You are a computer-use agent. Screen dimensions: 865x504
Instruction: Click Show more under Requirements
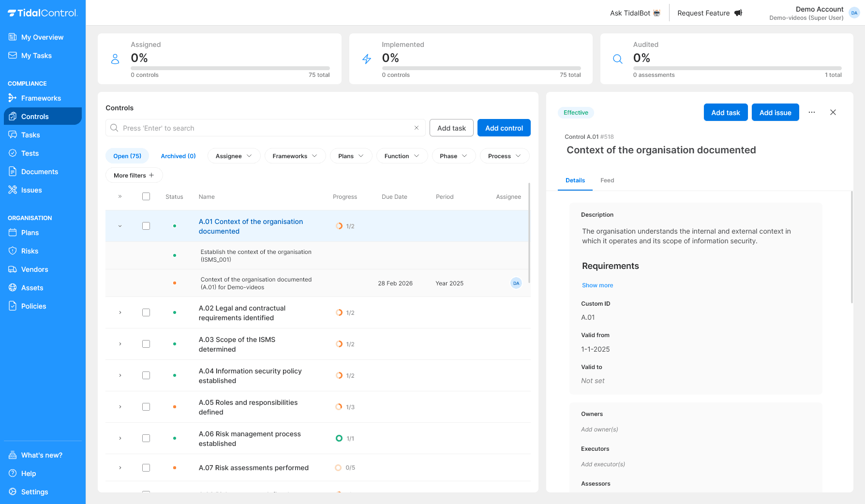coord(597,285)
